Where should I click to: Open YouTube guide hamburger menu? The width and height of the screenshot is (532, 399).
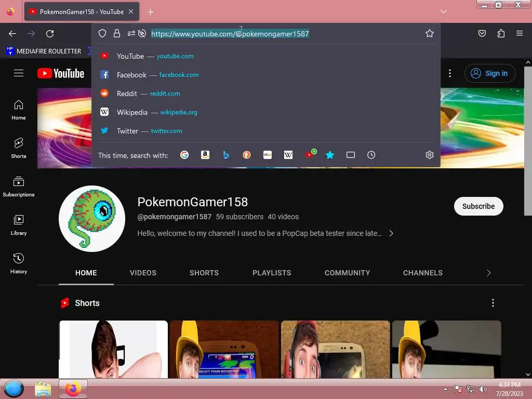pos(19,73)
